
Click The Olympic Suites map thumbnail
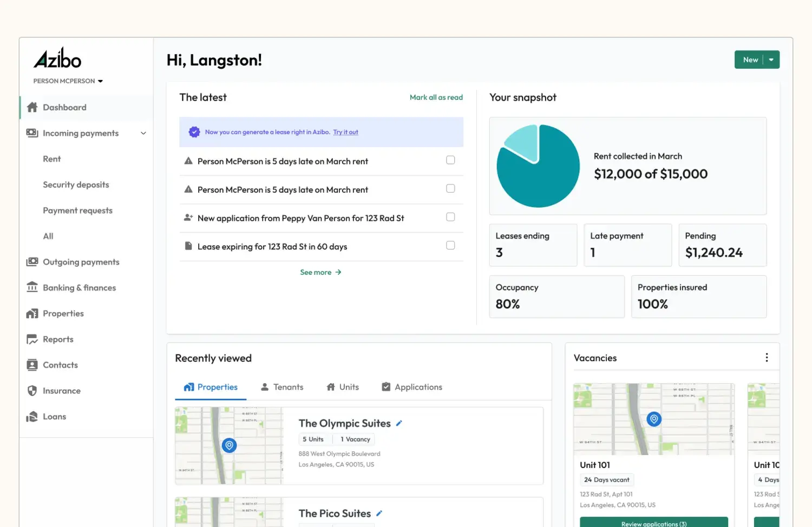pos(229,446)
